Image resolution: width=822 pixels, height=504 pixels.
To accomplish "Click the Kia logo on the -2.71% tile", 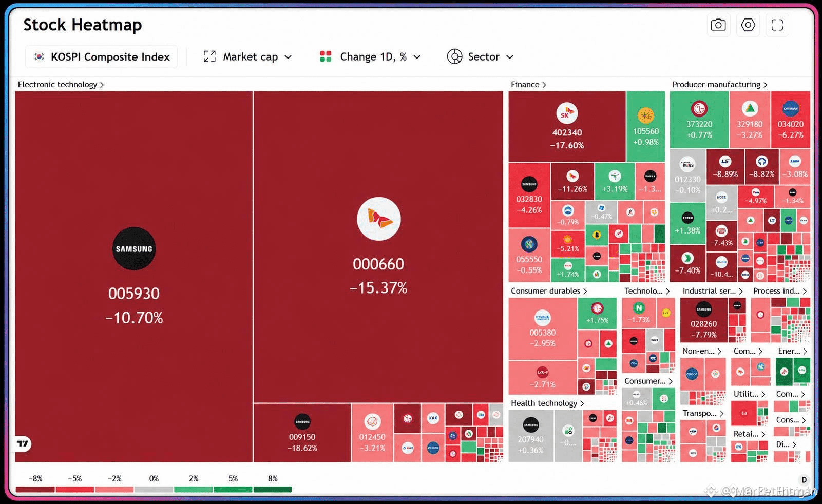I will pos(543,372).
